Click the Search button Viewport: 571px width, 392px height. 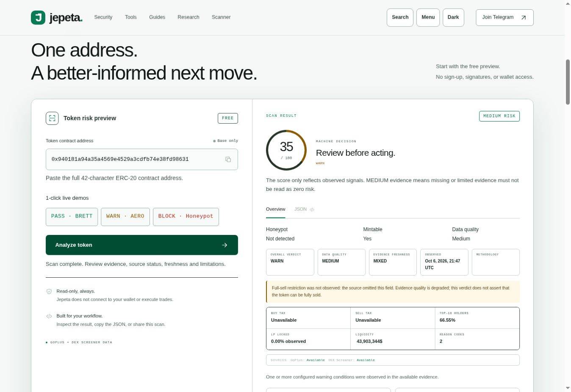tap(400, 17)
